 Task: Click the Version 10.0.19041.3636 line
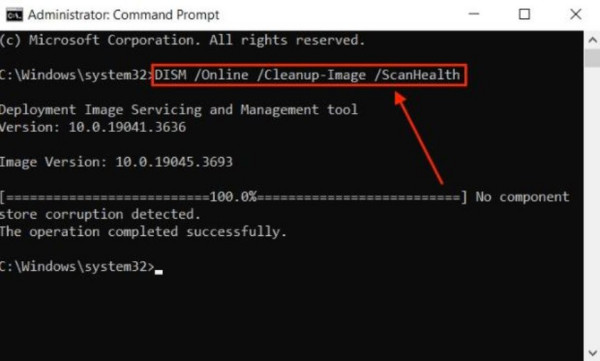tap(93, 127)
